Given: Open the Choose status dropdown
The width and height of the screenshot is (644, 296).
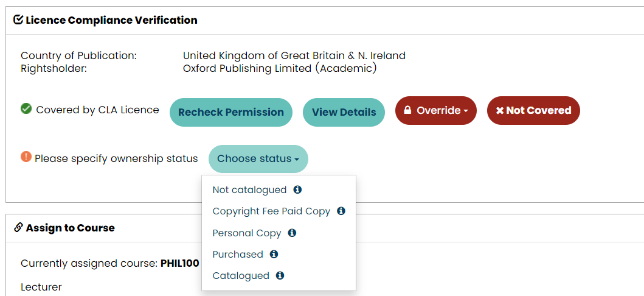Looking at the screenshot, I should [x=258, y=159].
